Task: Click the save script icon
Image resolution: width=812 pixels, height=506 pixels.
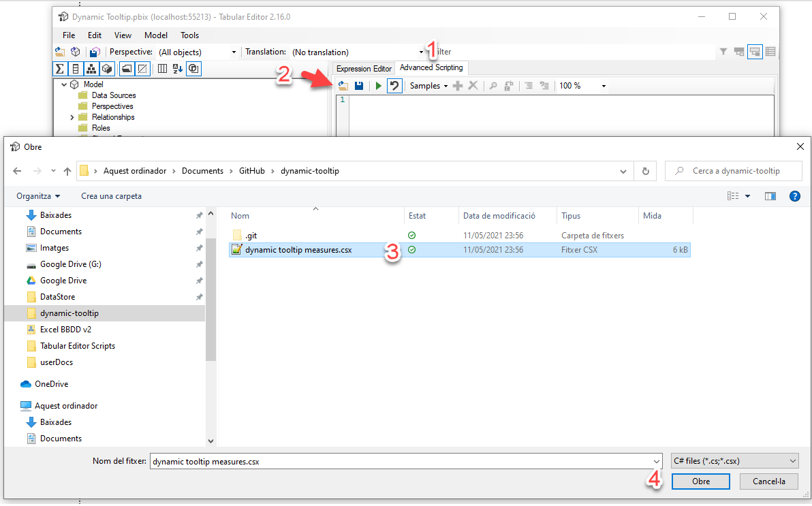Action: point(359,86)
